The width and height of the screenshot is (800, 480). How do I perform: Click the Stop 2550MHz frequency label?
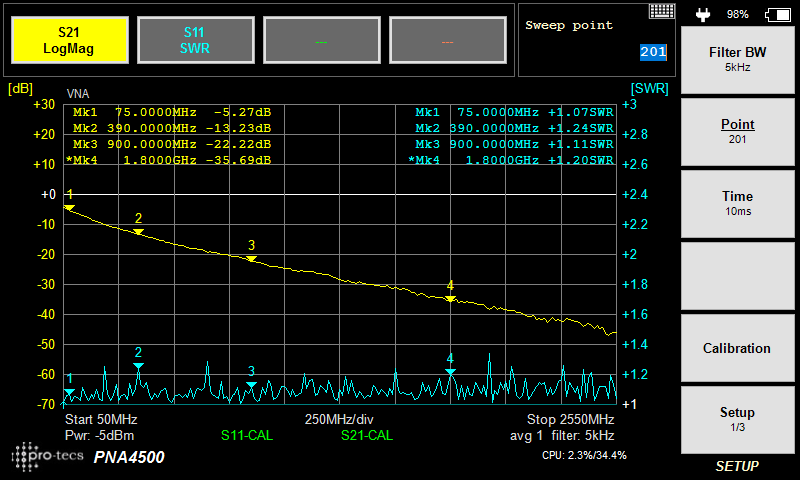tap(570, 419)
